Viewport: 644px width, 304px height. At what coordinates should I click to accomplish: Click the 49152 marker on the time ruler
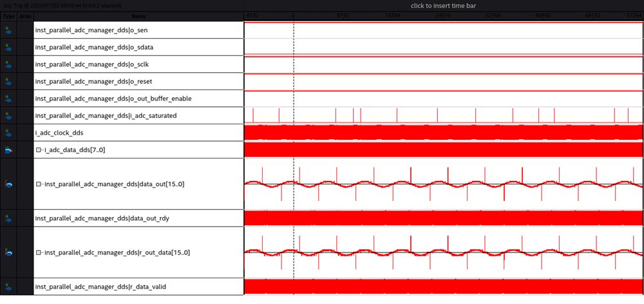(x=592, y=16)
